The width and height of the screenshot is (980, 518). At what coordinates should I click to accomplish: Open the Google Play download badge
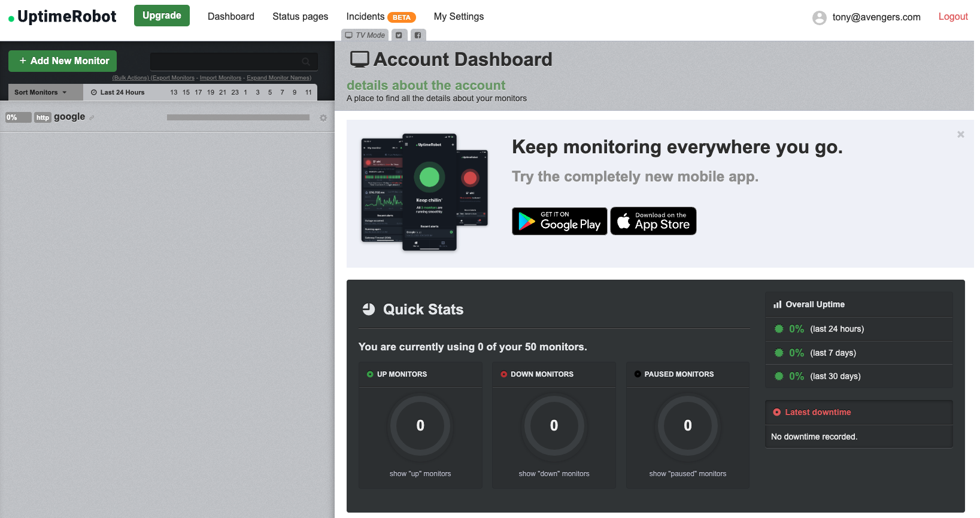pyautogui.click(x=559, y=221)
